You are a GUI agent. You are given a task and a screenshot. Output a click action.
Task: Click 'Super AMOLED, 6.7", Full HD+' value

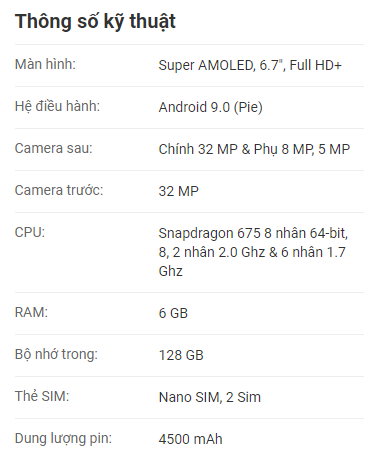point(250,65)
